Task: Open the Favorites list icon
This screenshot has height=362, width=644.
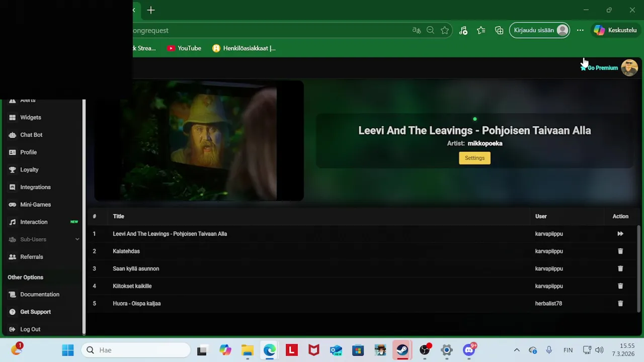Action: [x=481, y=30]
